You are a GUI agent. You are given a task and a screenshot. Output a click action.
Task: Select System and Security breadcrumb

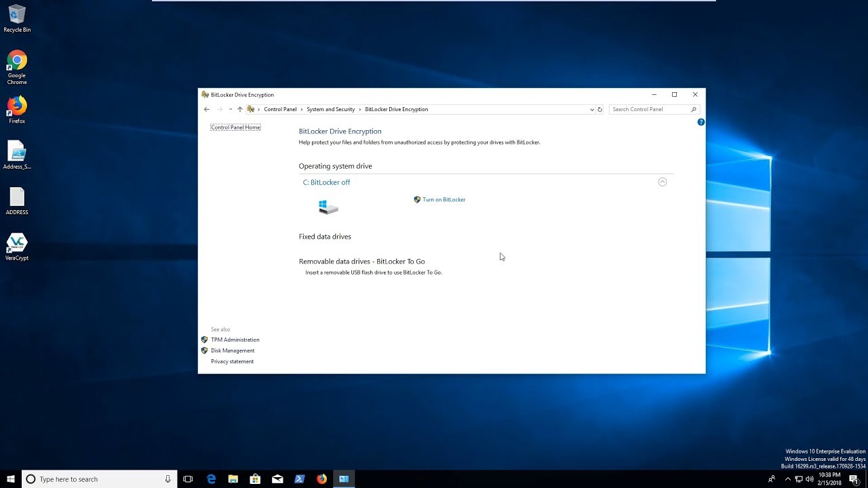330,109
